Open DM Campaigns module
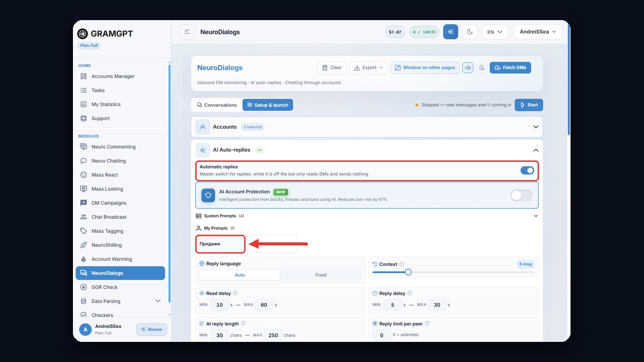The height and width of the screenshot is (362, 644). click(x=121, y=203)
